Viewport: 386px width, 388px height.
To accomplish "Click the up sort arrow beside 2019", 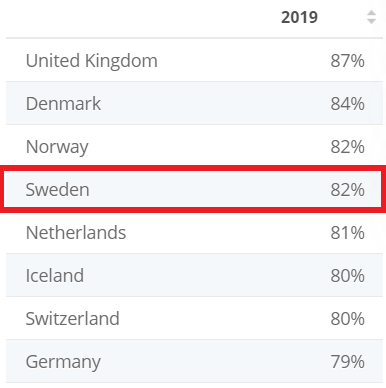I will click(x=371, y=13).
